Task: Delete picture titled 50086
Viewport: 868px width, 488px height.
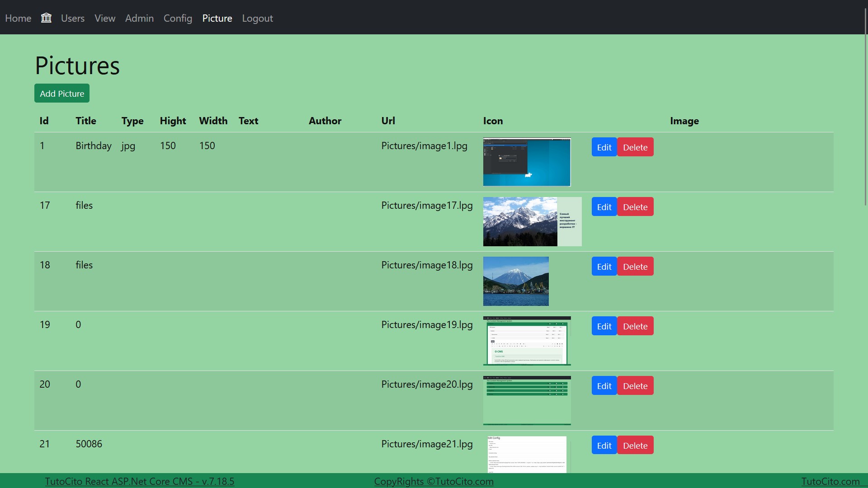Action: [635, 446]
